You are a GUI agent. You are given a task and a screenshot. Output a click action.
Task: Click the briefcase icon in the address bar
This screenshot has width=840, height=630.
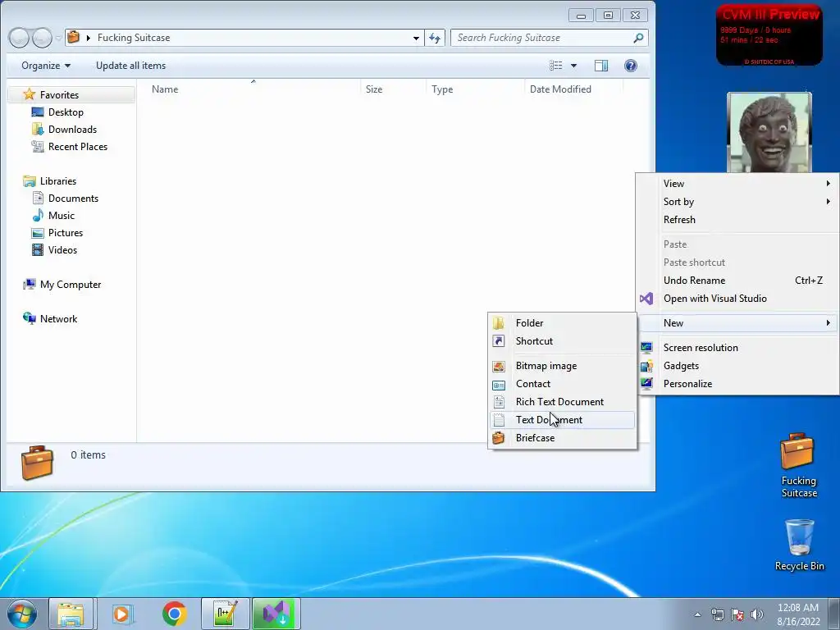point(73,37)
